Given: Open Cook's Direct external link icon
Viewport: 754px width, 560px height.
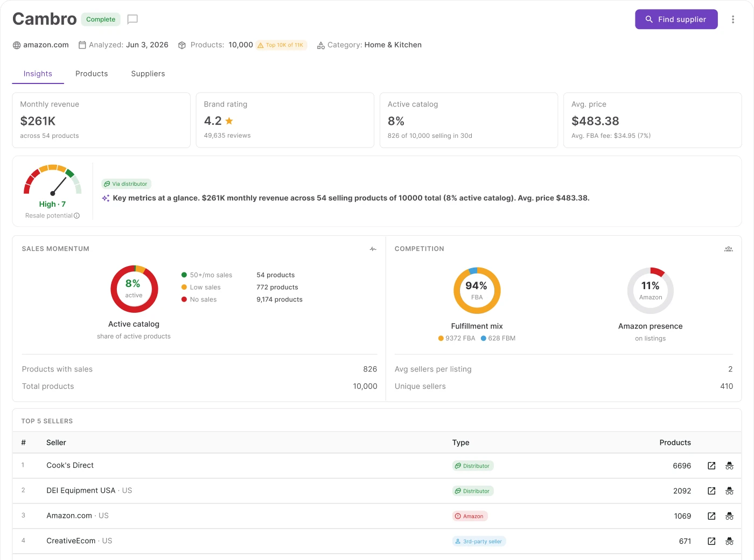Looking at the screenshot, I should coord(711,466).
